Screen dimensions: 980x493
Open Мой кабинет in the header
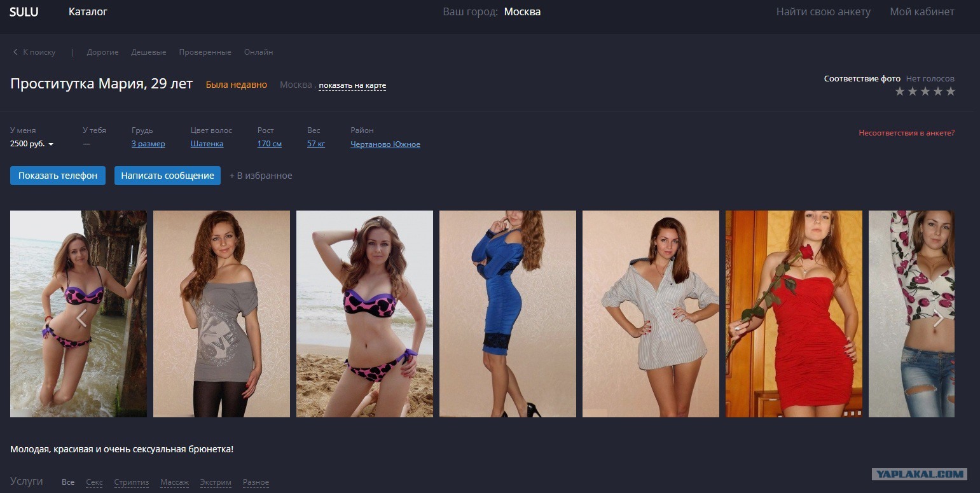tap(921, 11)
